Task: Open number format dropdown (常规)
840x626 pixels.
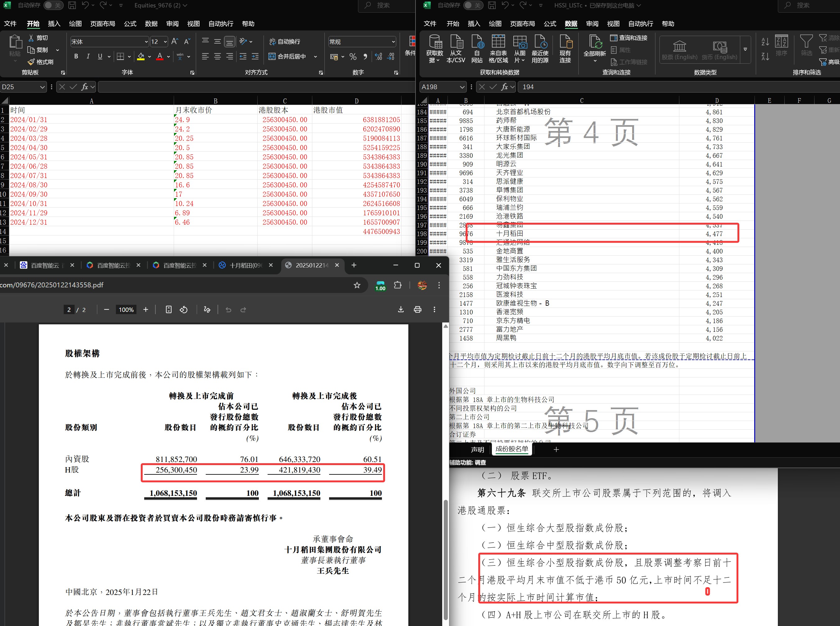Action: [393, 42]
